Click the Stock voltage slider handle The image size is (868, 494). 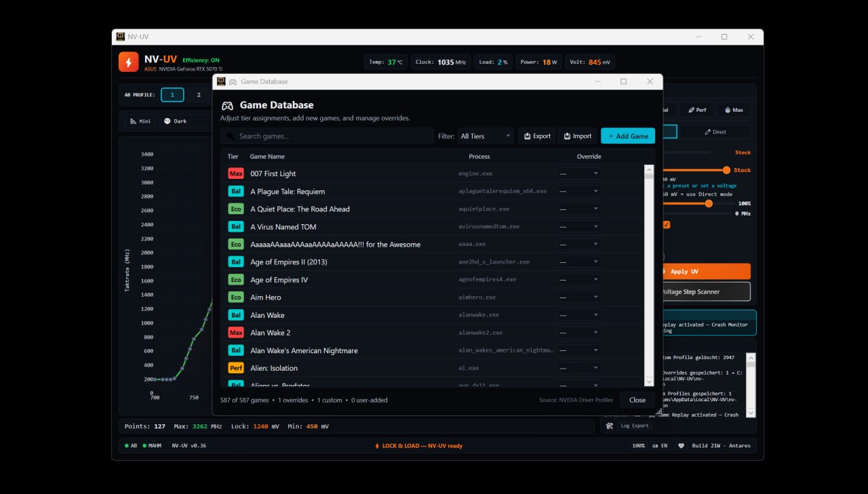(x=726, y=170)
